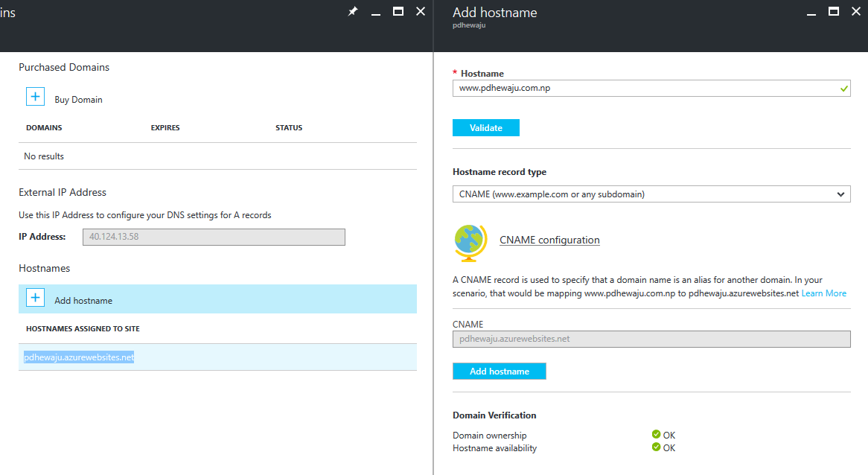Click the Hostname availability OK status icon

656,447
